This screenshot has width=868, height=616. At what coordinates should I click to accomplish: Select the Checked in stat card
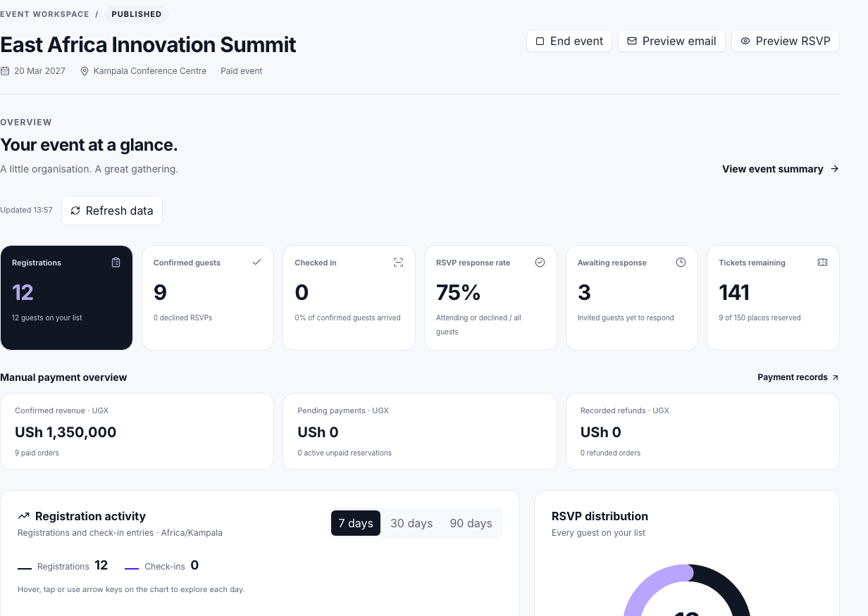(349, 298)
